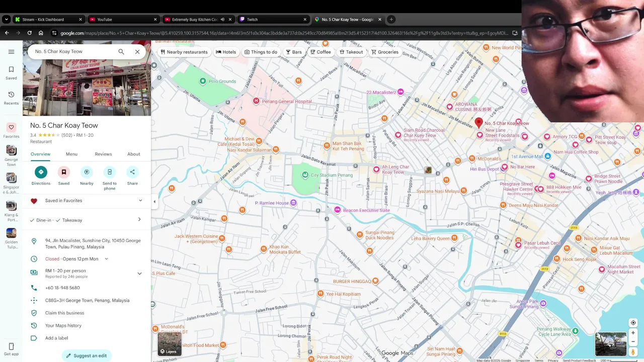This screenshot has width=644, height=362.
Task: Switch to the YouTube browser tab
Action: 123,20
